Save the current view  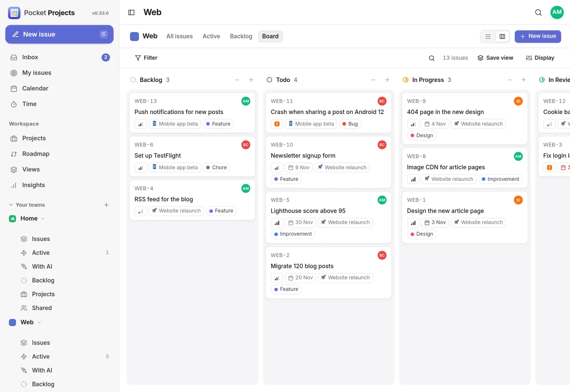tap(496, 58)
